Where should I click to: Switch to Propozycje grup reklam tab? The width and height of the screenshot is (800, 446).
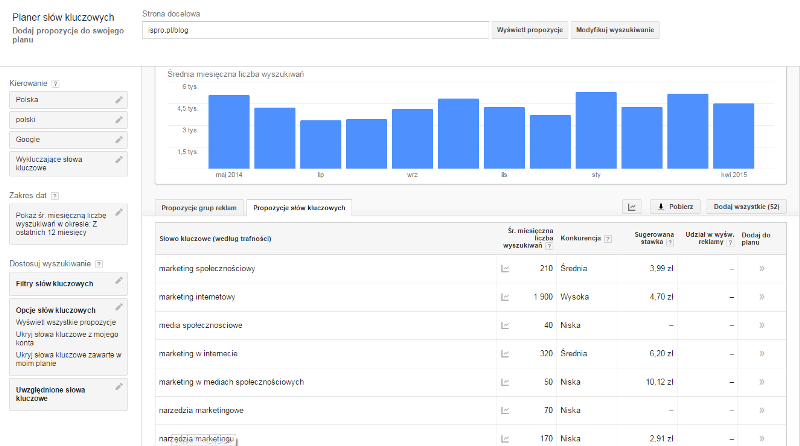pos(199,208)
